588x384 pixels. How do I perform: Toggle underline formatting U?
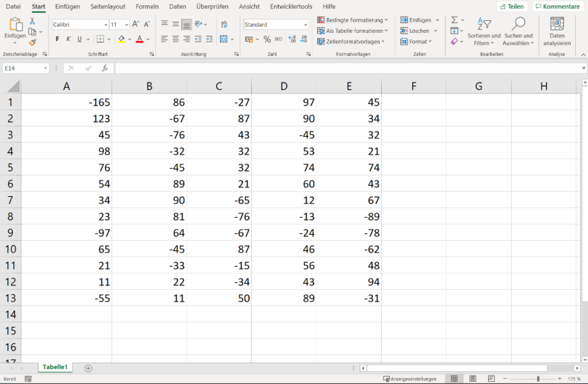click(80, 39)
